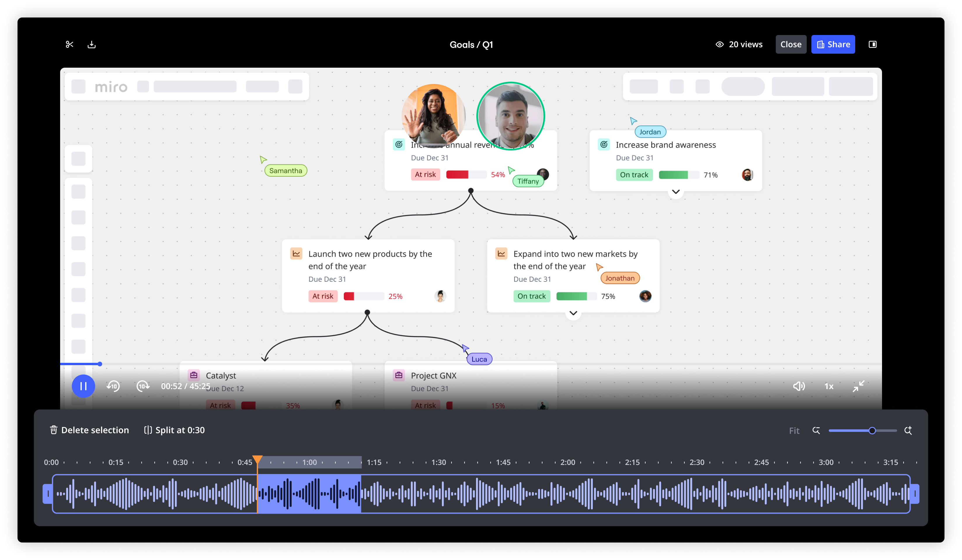This screenshot has width=962, height=560.
Task: Click the download recording icon
Action: tap(92, 44)
